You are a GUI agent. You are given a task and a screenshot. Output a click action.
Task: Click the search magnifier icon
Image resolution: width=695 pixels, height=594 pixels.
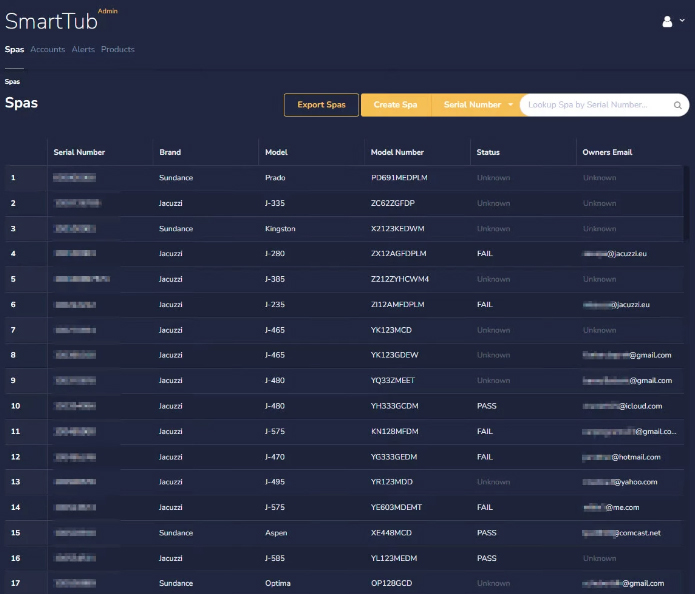point(677,105)
